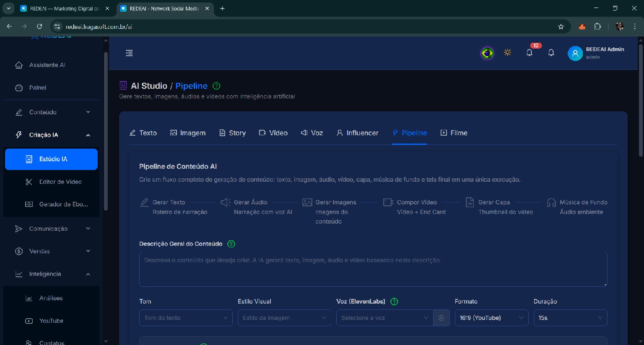Switch to the Story tab

point(233,133)
